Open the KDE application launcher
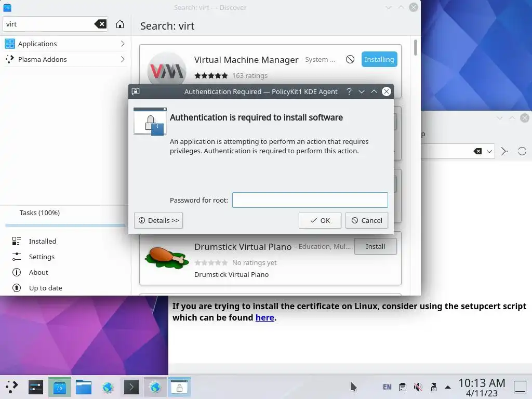Image resolution: width=532 pixels, height=399 pixels. (x=11, y=387)
